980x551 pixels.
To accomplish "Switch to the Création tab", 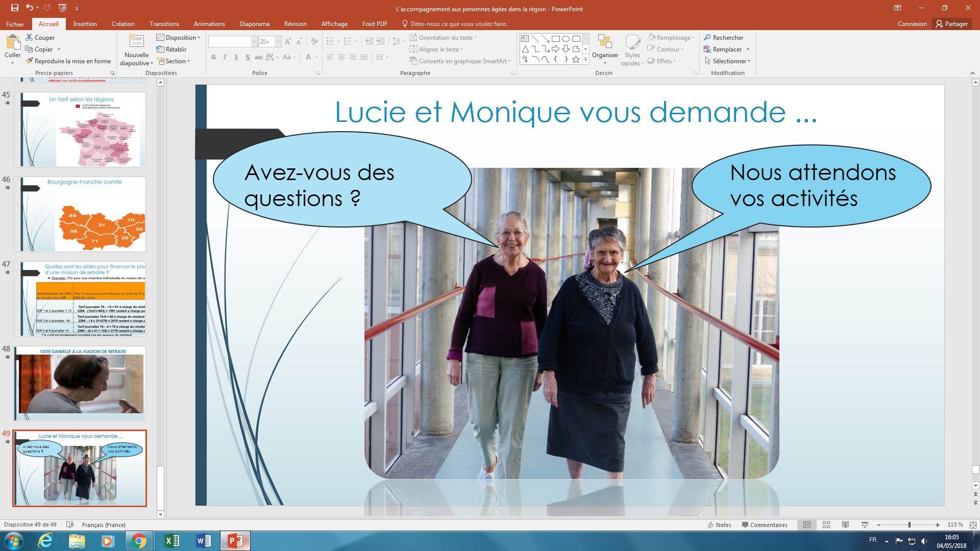I will pyautogui.click(x=123, y=24).
